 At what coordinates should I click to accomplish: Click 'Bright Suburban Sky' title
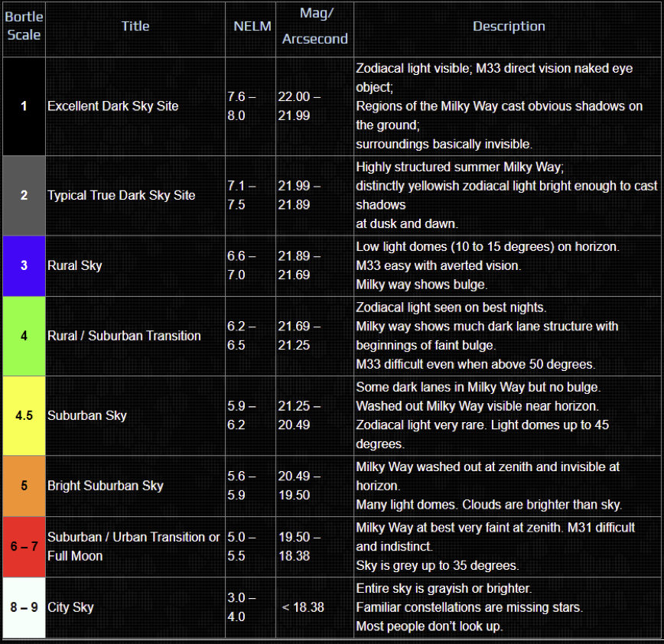[106, 486]
